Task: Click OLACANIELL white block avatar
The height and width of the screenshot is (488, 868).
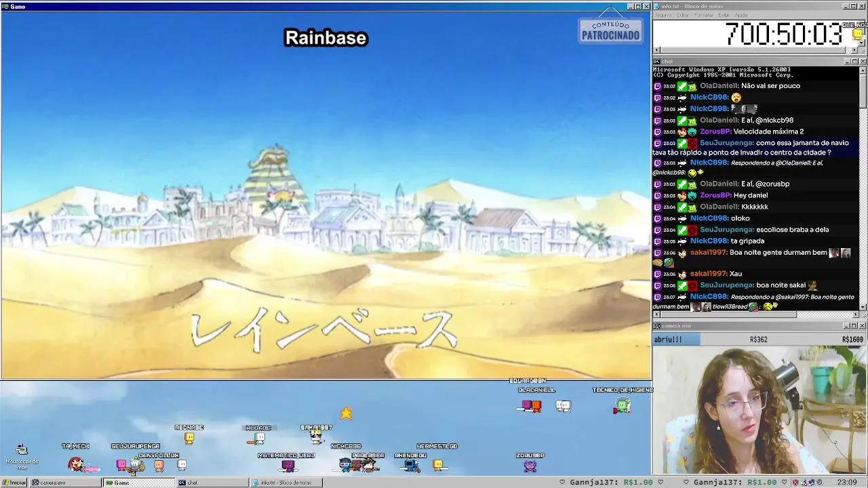Action: [x=564, y=406]
